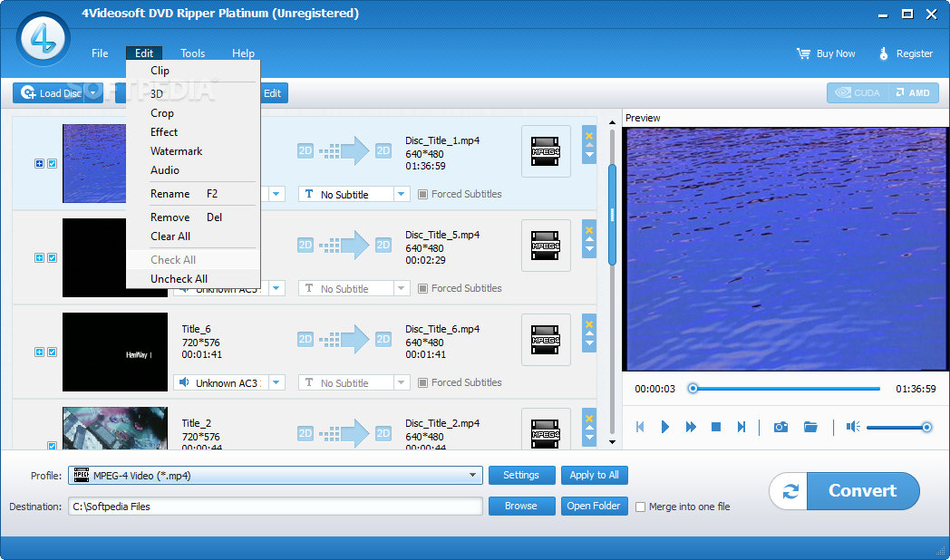This screenshot has height=560, width=950.
Task: Enable AMD acceleration
Action: (x=913, y=92)
